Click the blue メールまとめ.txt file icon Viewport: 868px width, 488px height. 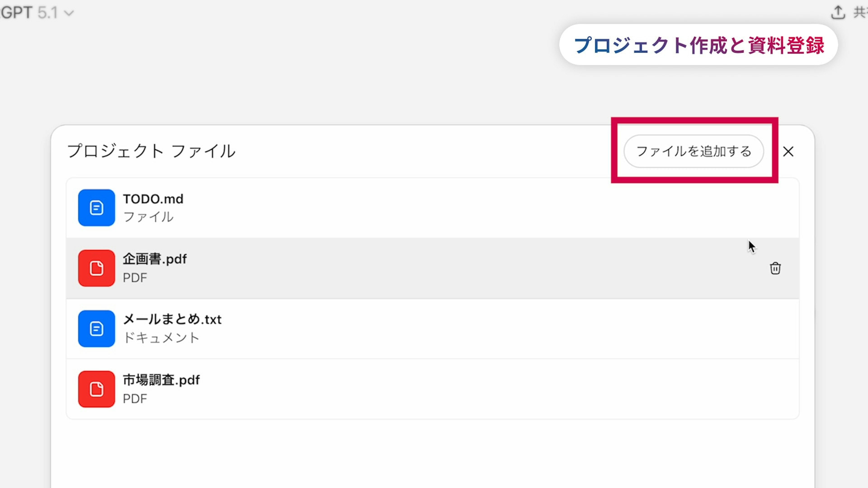96,328
